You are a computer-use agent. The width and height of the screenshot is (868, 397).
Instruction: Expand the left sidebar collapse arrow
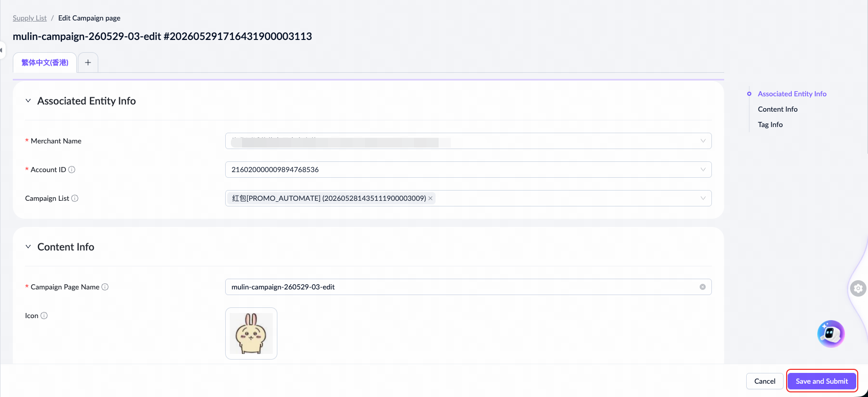[2, 50]
